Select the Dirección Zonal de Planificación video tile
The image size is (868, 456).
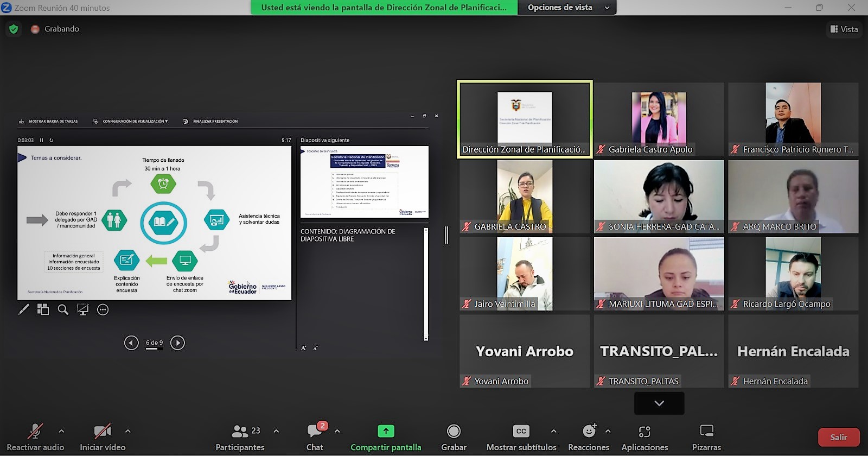click(525, 119)
